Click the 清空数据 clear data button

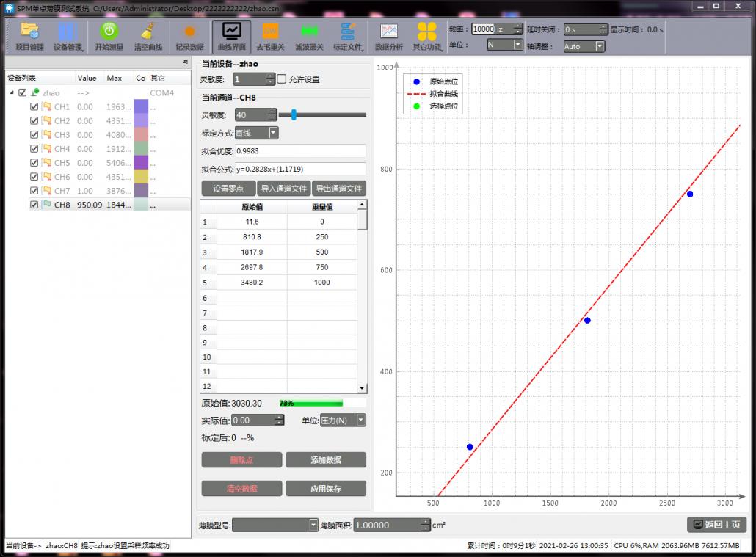coord(241,489)
